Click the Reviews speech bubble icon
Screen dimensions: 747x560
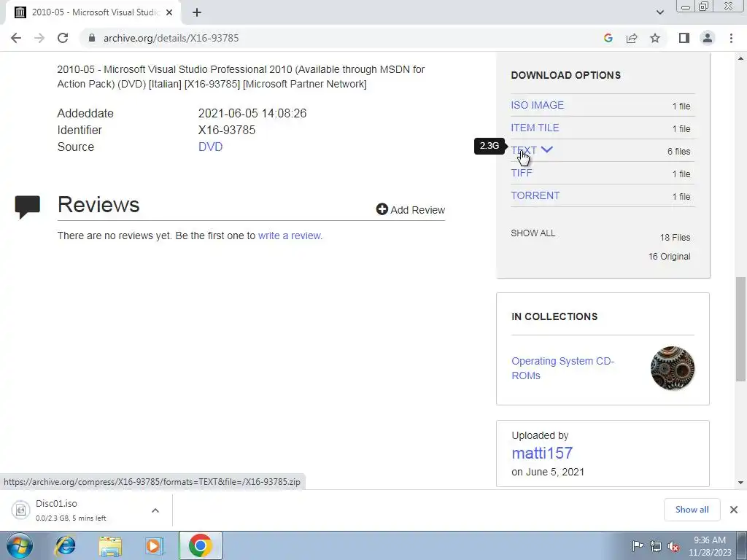click(x=27, y=206)
